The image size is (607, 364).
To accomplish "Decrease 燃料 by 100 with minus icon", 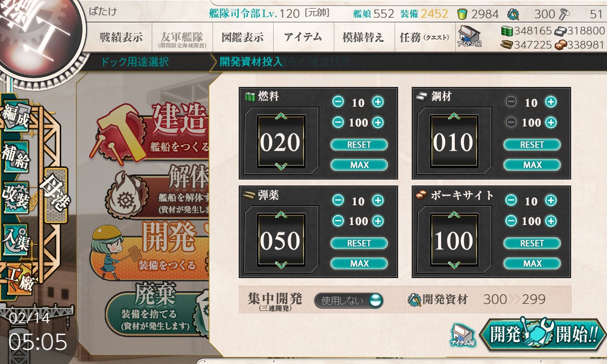I will click(338, 122).
